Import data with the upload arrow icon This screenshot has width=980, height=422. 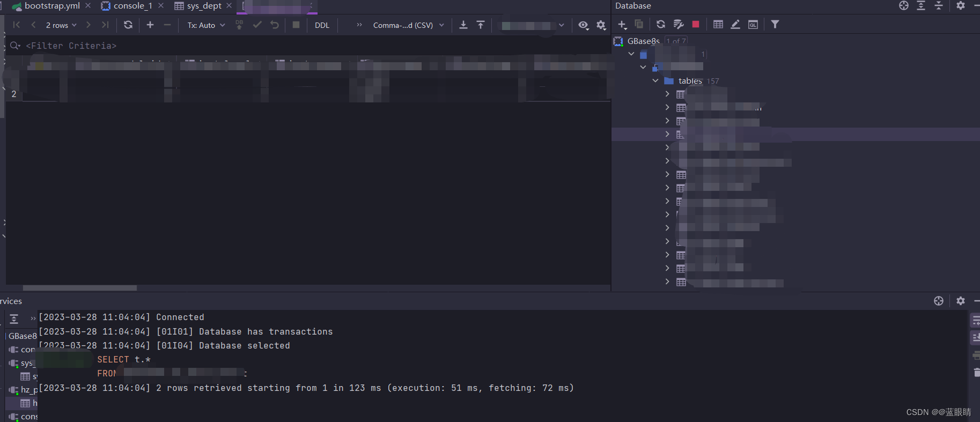tap(481, 25)
